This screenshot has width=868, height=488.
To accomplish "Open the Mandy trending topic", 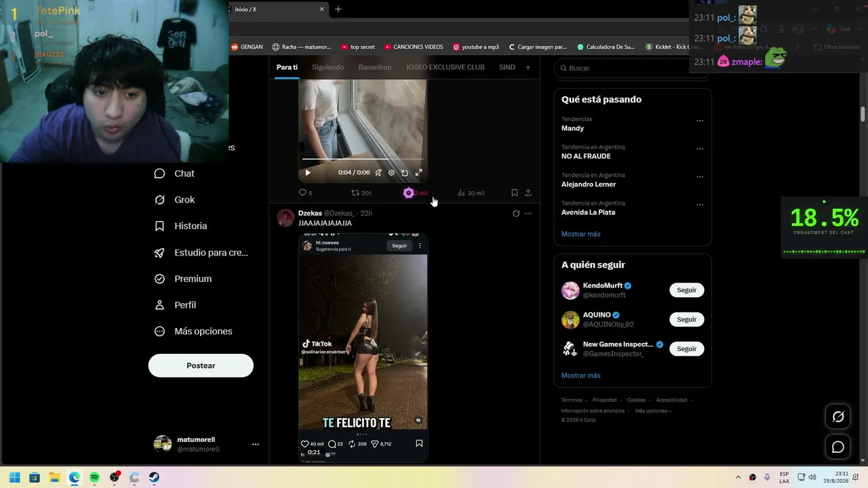I will coord(572,128).
